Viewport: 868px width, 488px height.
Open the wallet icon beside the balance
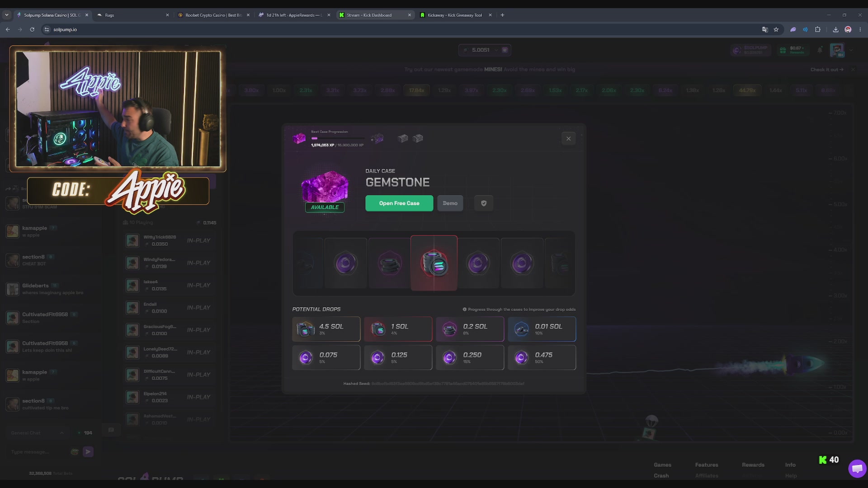coord(505,50)
